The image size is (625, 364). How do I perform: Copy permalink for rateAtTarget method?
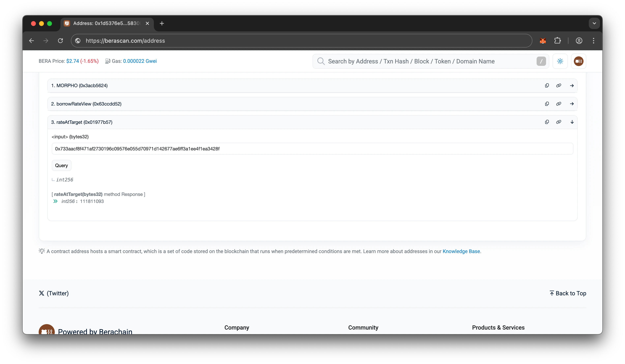point(559,122)
